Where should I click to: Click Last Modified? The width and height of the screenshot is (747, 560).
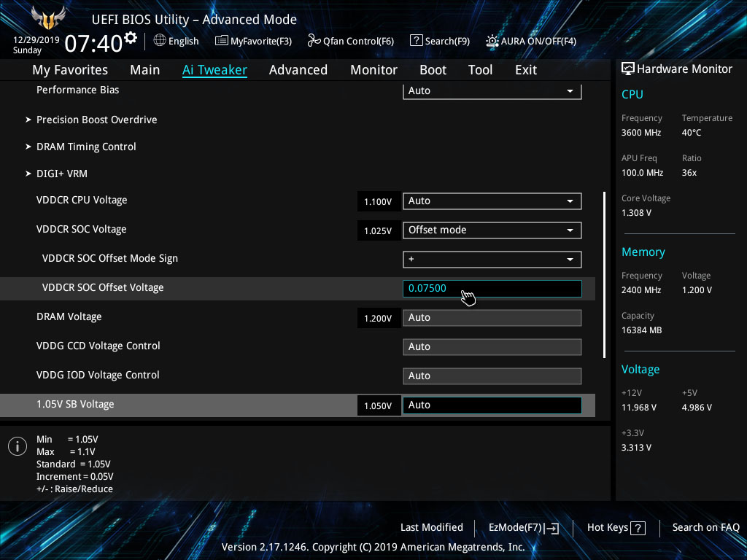point(432,527)
